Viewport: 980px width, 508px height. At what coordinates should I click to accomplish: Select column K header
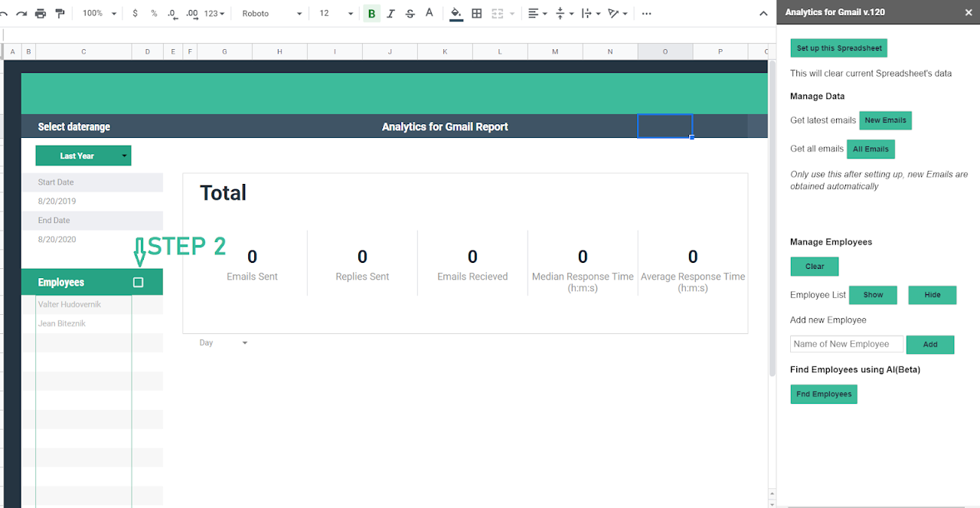coord(445,51)
